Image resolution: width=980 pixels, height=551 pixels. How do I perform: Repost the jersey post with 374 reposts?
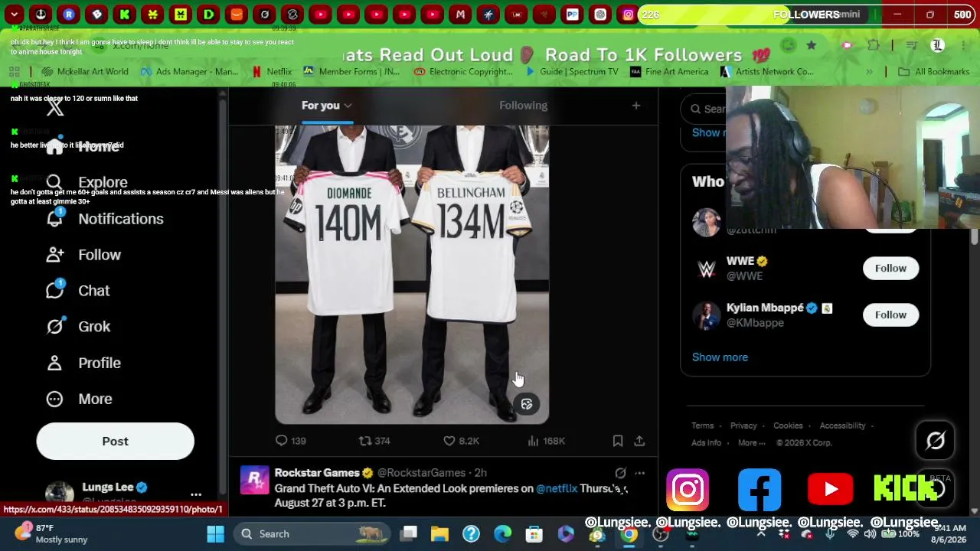tap(374, 441)
